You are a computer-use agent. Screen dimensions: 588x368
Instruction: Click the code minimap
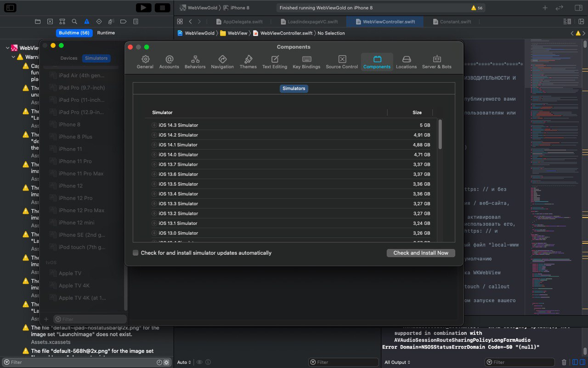(x=554, y=177)
